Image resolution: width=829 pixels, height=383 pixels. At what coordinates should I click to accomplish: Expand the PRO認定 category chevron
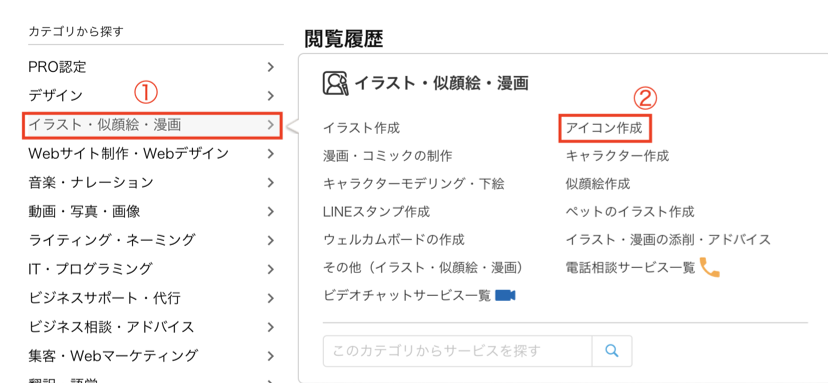[271, 67]
